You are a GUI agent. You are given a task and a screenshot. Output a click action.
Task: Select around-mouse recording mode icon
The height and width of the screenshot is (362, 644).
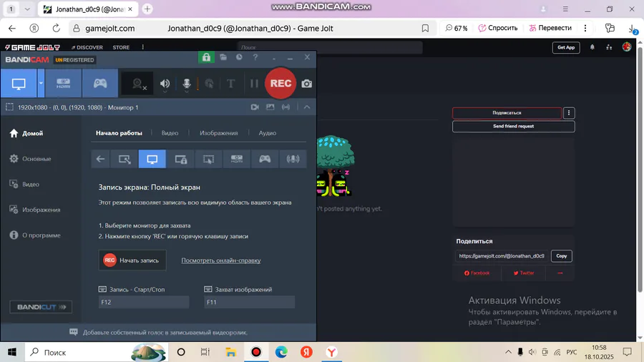209,159
